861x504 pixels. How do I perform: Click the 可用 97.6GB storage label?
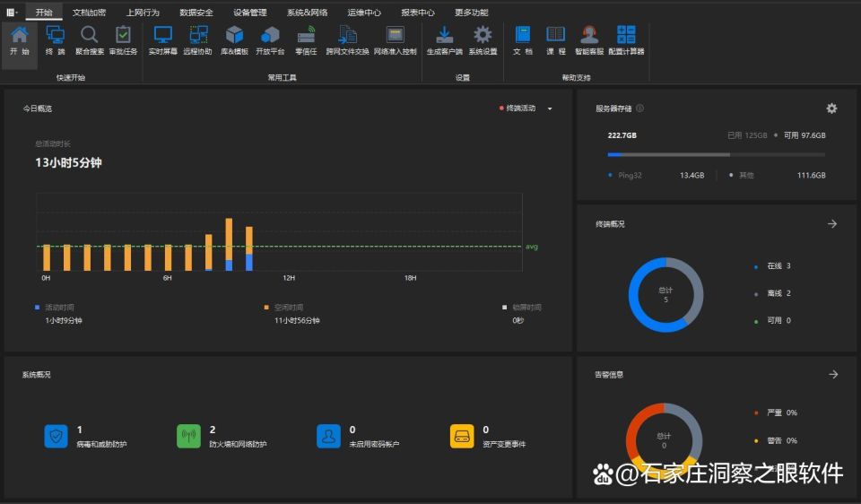tap(804, 135)
